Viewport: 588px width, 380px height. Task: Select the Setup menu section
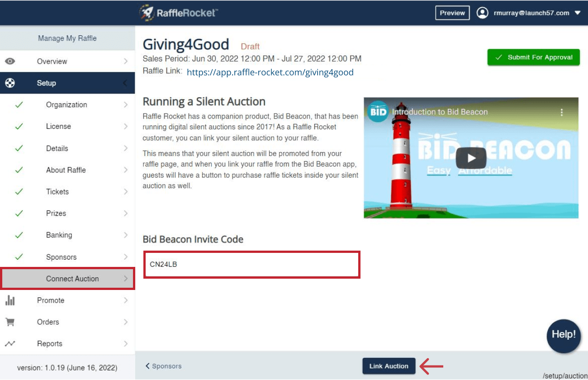coord(67,83)
